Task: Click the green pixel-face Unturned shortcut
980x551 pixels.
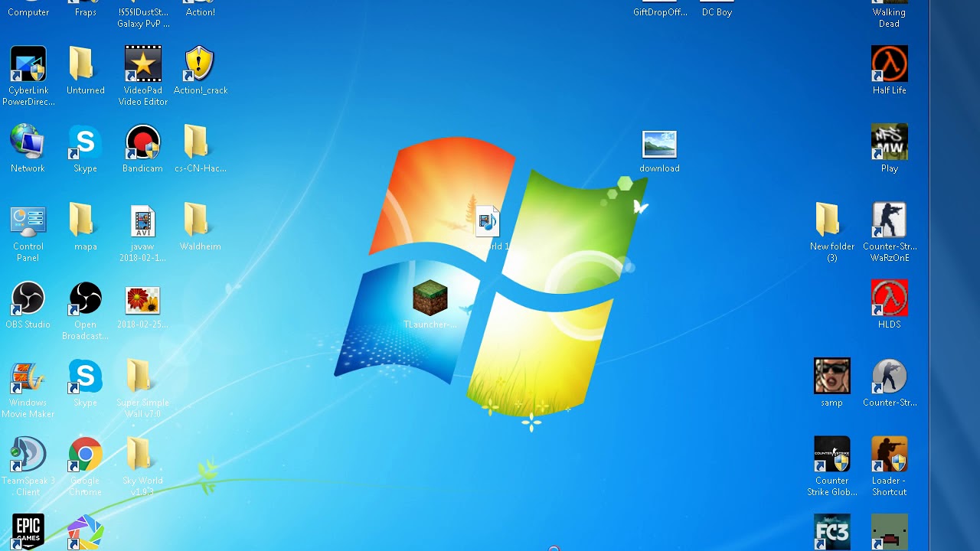Action: 889,532
